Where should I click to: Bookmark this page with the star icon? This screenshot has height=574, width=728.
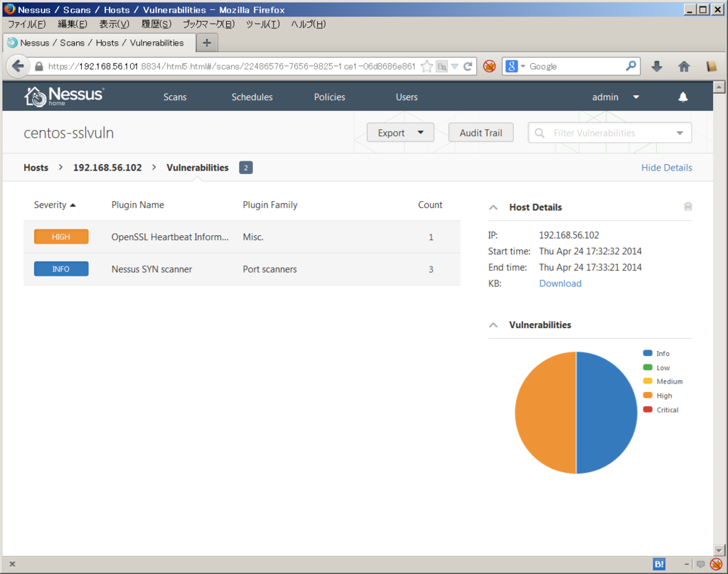pyautogui.click(x=427, y=66)
